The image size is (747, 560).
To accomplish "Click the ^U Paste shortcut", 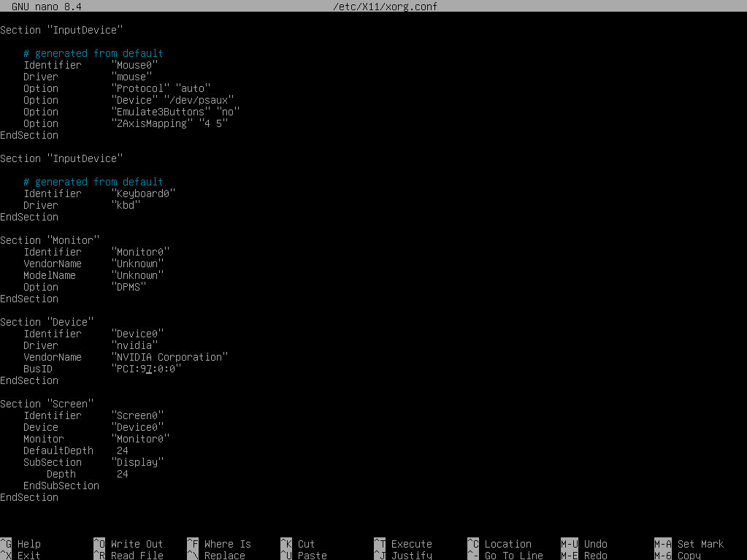I will tap(304, 555).
